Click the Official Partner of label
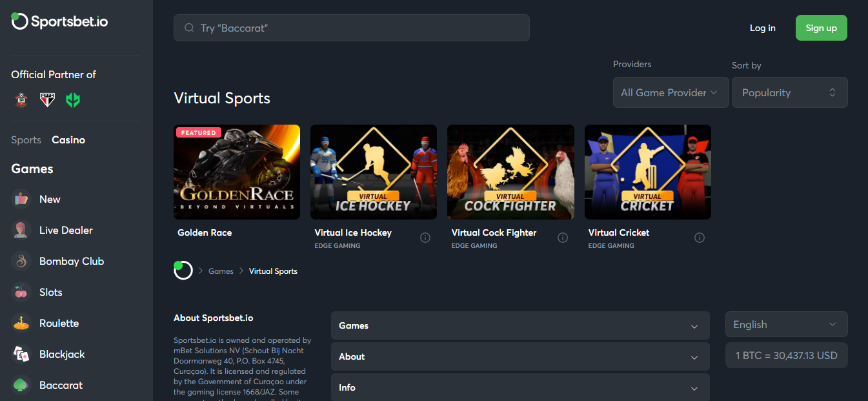This screenshot has height=401, width=868. 54,75
